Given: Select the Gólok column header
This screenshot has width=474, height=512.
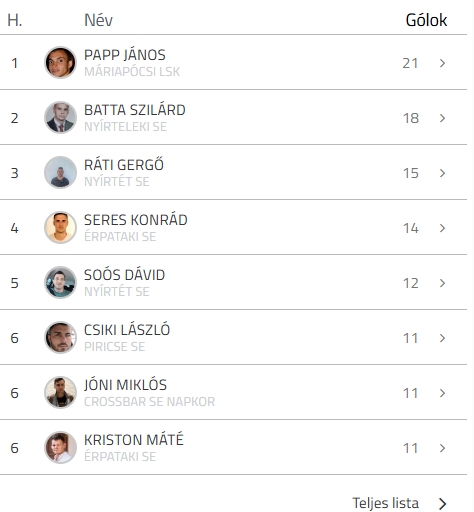Looking at the screenshot, I should pos(426,20).
